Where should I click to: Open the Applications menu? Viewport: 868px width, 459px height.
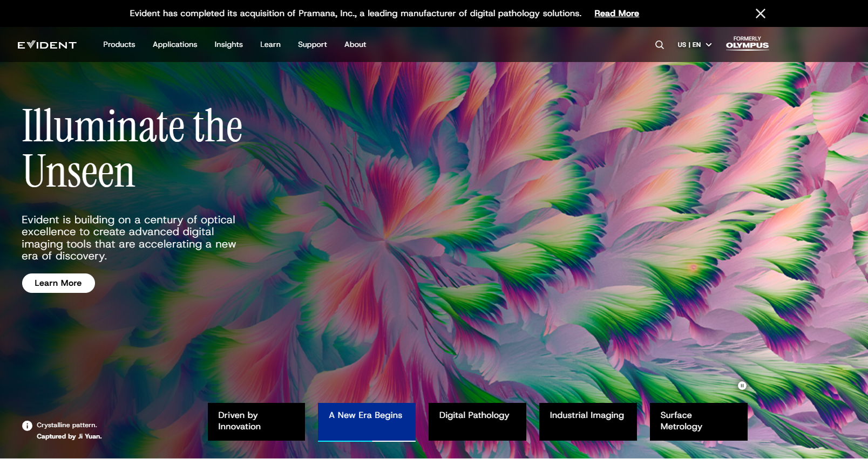(175, 45)
